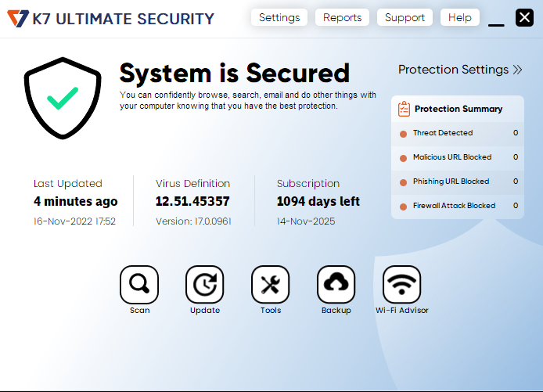Select the Malicious URL Blocked row
The height and width of the screenshot is (392, 543).
coord(458,157)
